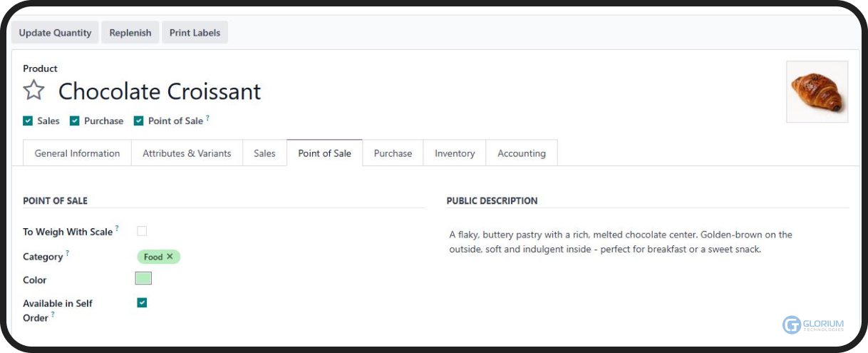Image resolution: width=868 pixels, height=353 pixels.
Task: Go to the Inventory tab
Action: point(455,153)
